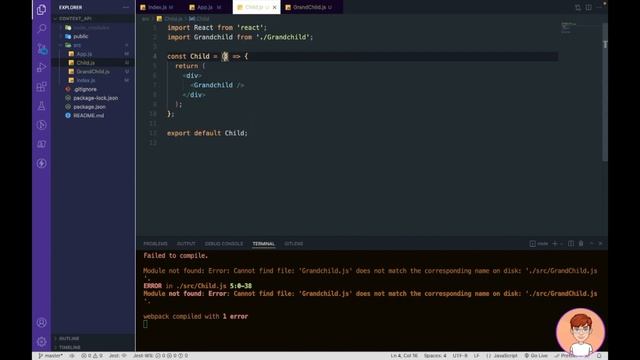Open the Testing beaker view

pos(41,106)
